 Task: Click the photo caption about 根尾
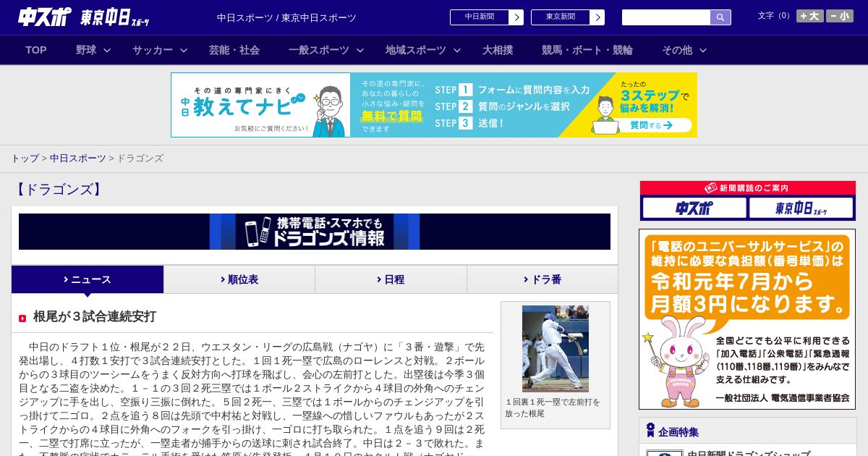pos(553,408)
